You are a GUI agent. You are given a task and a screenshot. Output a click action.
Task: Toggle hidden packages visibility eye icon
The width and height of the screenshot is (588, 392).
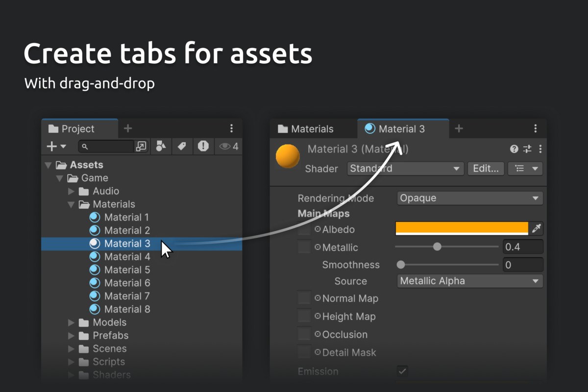point(229,146)
